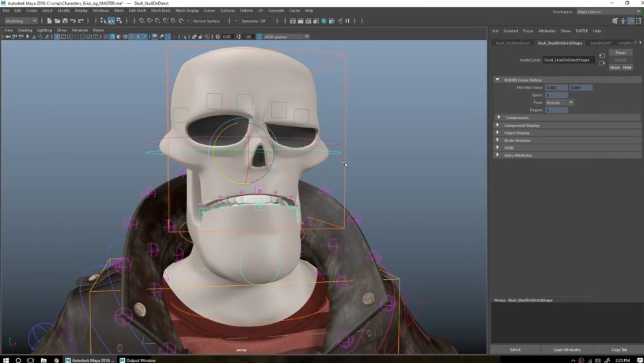Expand the Extra Attributes section
Image resolution: width=644 pixels, height=363 pixels.
(498, 155)
